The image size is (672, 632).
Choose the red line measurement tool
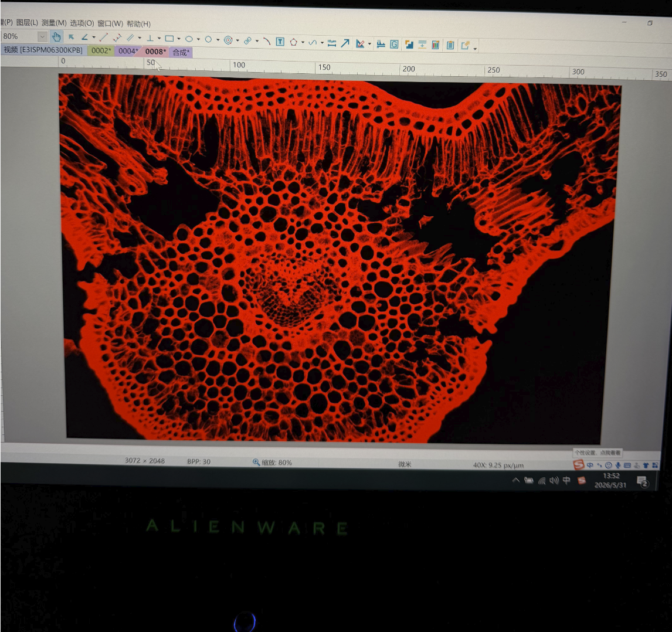click(103, 38)
